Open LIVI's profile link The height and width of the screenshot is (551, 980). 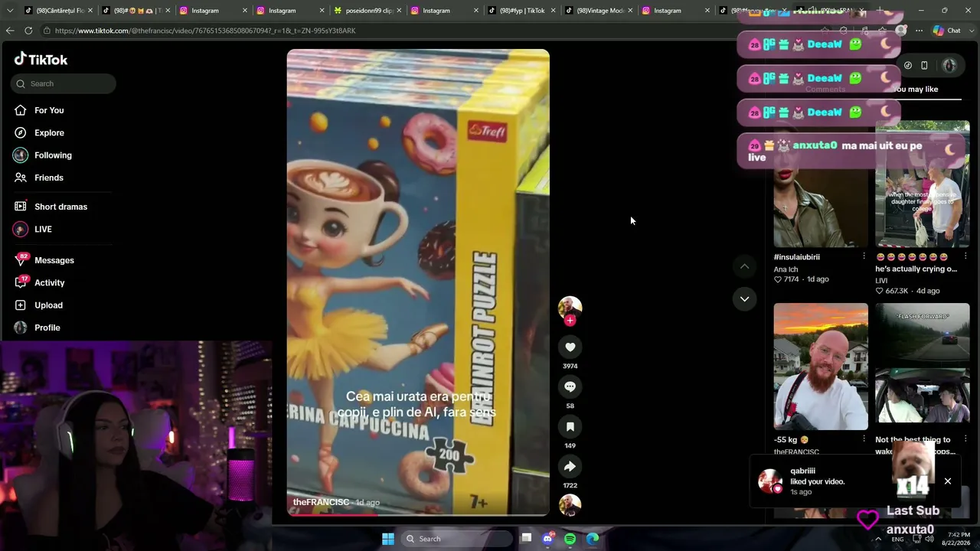[881, 281]
